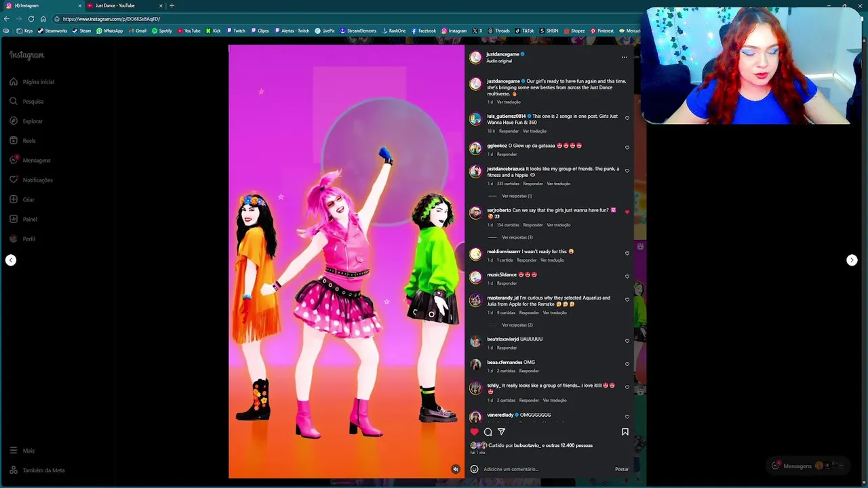This screenshot has width=868, height=488.
Task: Click the comment bubble icon
Action: coord(488,432)
